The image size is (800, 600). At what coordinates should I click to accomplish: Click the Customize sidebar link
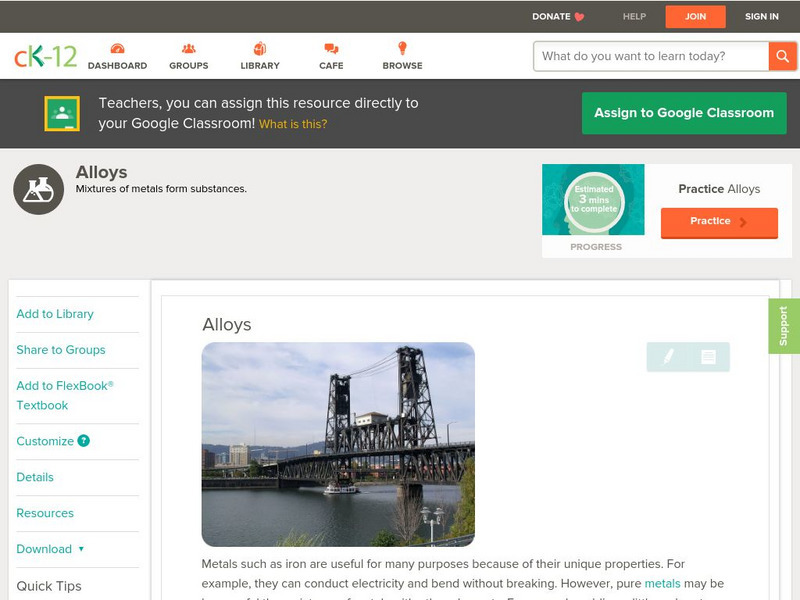coord(45,441)
